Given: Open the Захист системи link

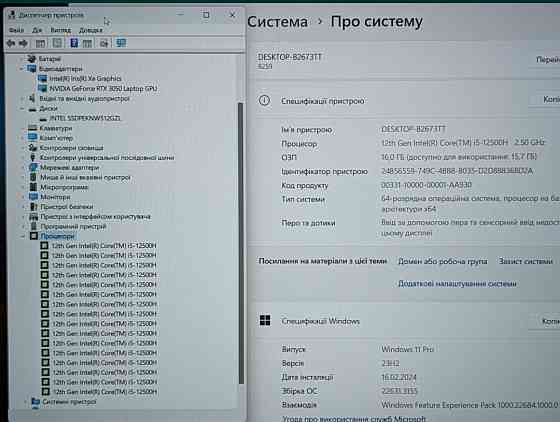Looking at the screenshot, I should click(526, 261).
